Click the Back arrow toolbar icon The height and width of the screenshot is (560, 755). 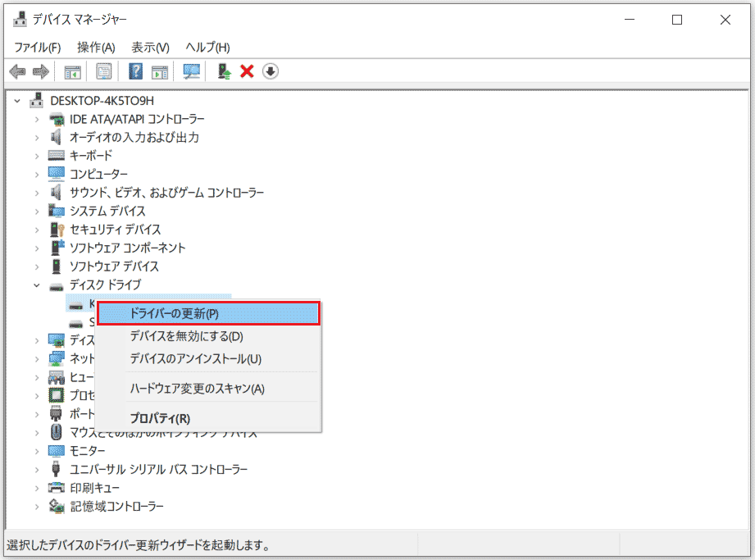click(x=17, y=72)
